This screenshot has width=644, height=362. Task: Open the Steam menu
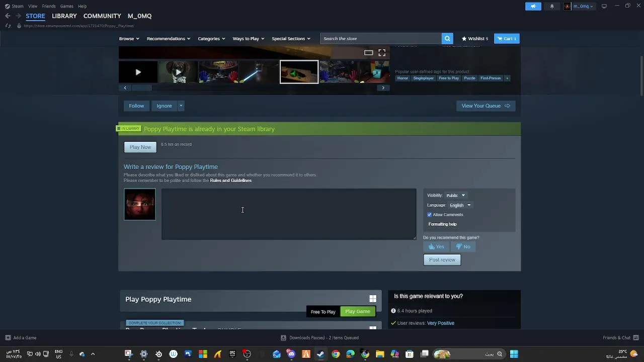15,6
